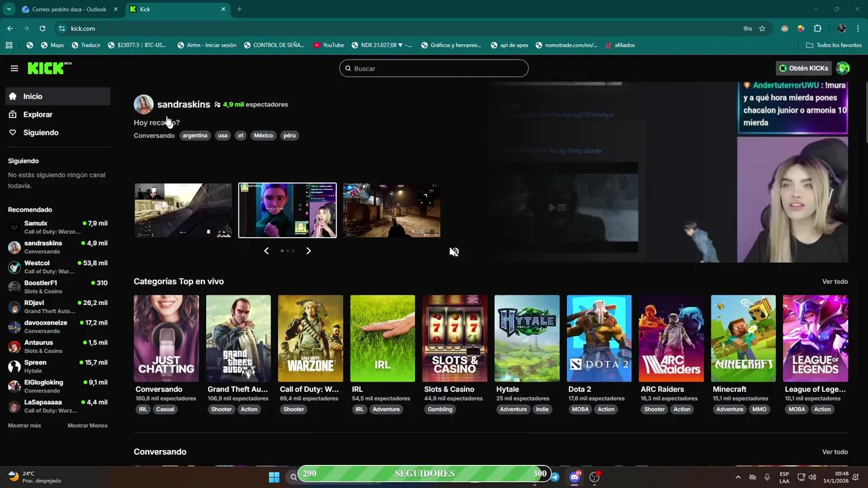Open the Dota 2 category card
868x488 pixels.
[599, 338]
